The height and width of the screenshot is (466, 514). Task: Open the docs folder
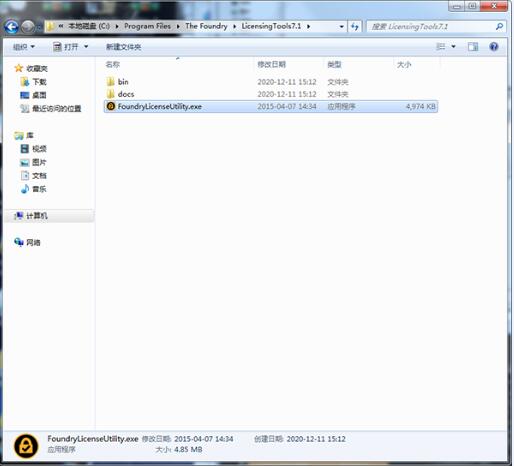coord(126,94)
